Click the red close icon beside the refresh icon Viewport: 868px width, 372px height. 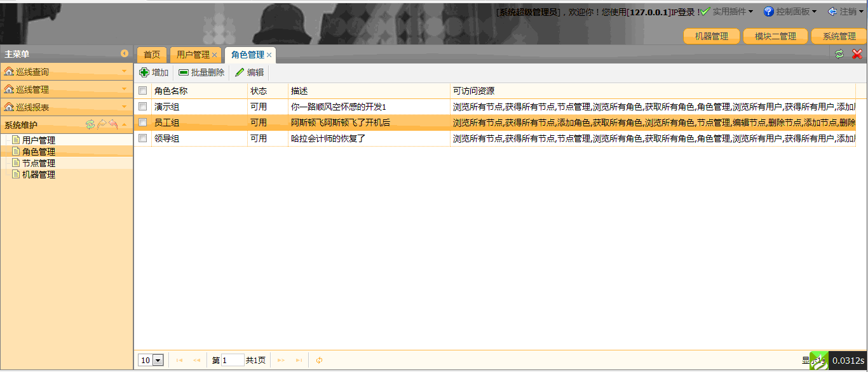click(x=856, y=54)
